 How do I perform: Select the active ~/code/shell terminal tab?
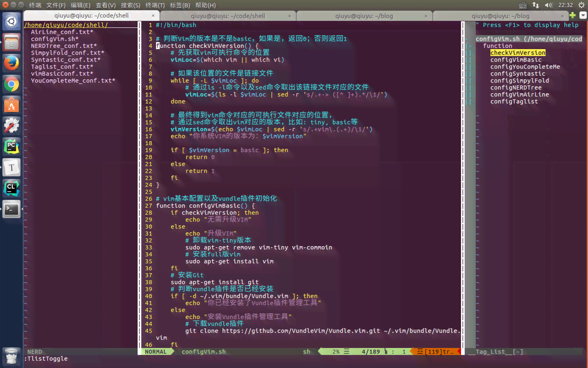click(x=91, y=16)
